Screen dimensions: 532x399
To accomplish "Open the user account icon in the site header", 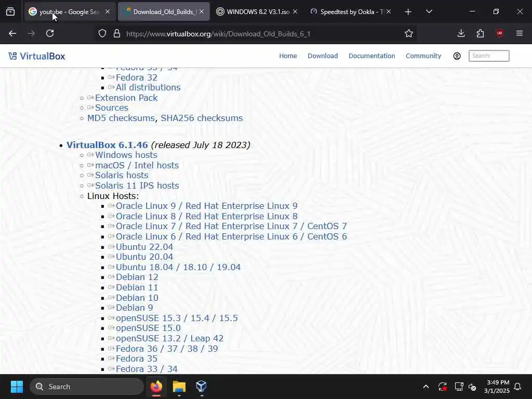I will tap(457, 56).
